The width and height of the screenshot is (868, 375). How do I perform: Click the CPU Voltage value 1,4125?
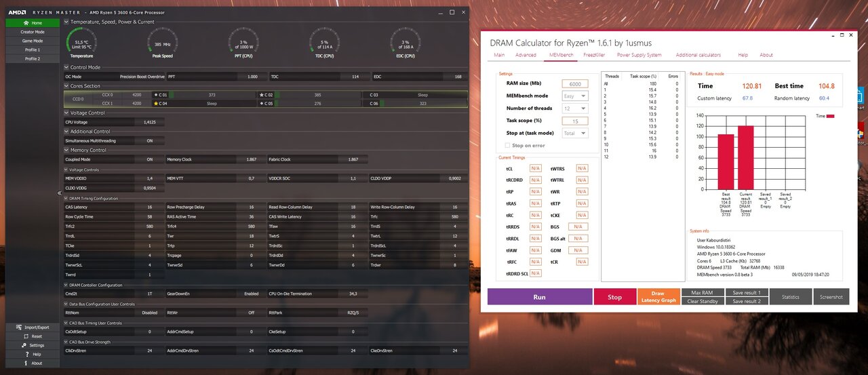(149, 122)
